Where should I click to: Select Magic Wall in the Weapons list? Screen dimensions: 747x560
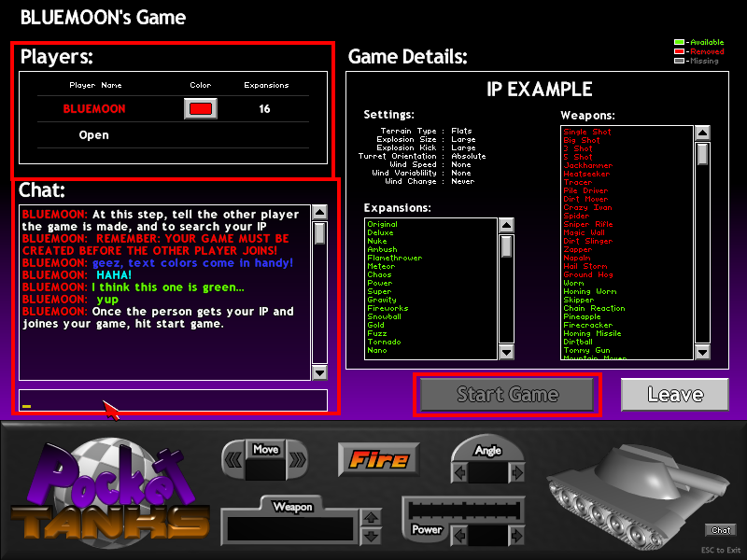click(584, 232)
